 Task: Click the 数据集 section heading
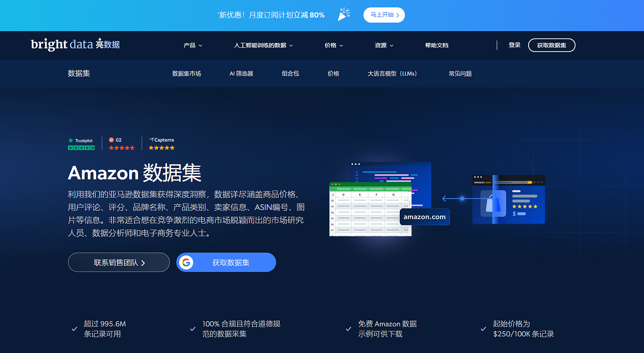tap(79, 73)
